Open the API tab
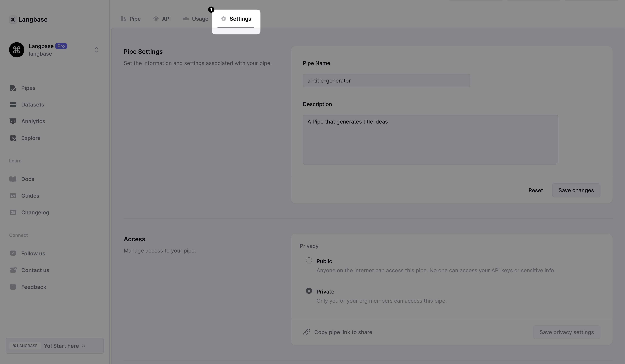 point(162,19)
